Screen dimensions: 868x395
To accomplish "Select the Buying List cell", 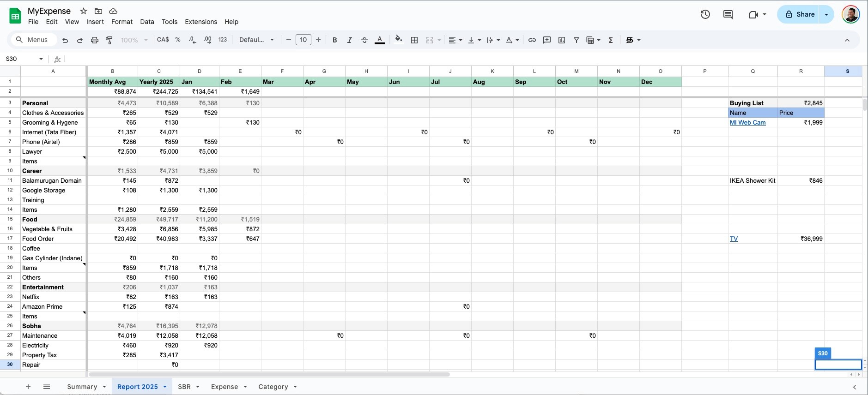I will coord(753,103).
